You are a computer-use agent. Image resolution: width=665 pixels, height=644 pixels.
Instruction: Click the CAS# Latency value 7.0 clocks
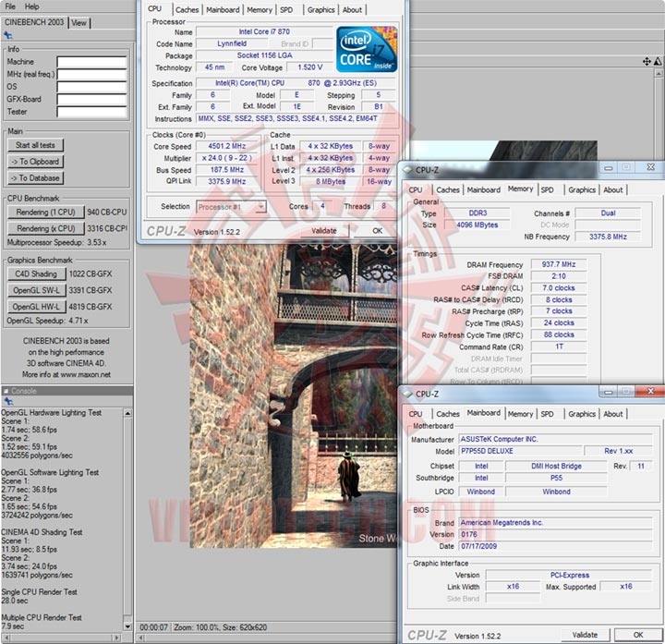pos(559,288)
